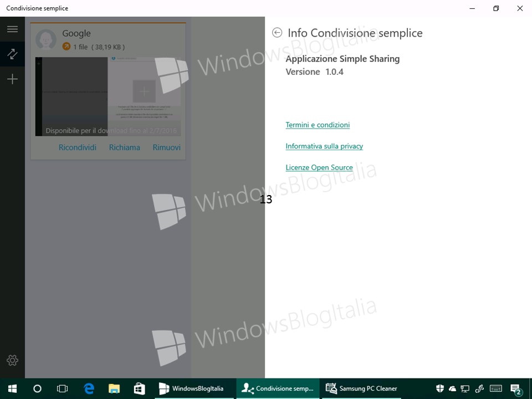The image size is (532, 399).
Task: Open touch keyboard tray icon
Action: click(495, 388)
